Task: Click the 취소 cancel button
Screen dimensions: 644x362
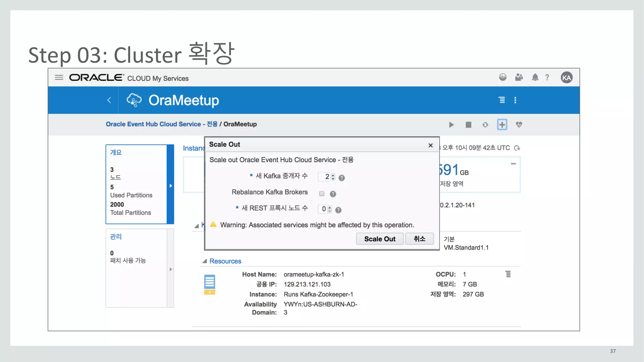Action: point(419,239)
